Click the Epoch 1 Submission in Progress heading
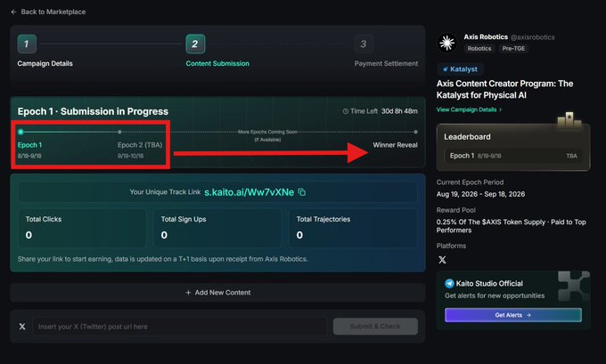The height and width of the screenshot is (364, 606). 93,111
